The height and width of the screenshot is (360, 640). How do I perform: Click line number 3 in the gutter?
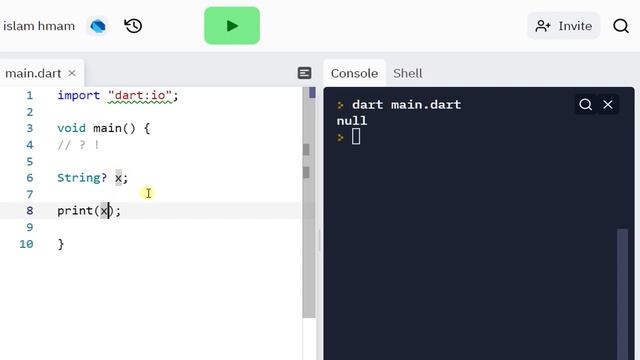pyautogui.click(x=29, y=128)
